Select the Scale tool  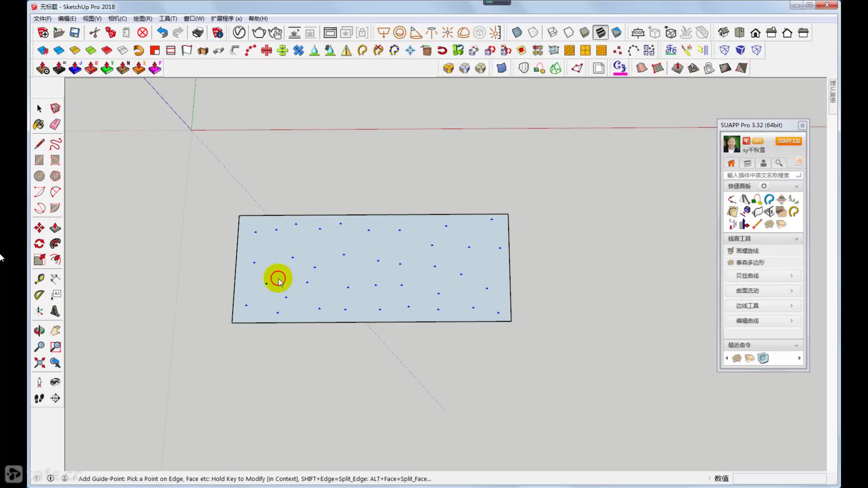[x=39, y=259]
